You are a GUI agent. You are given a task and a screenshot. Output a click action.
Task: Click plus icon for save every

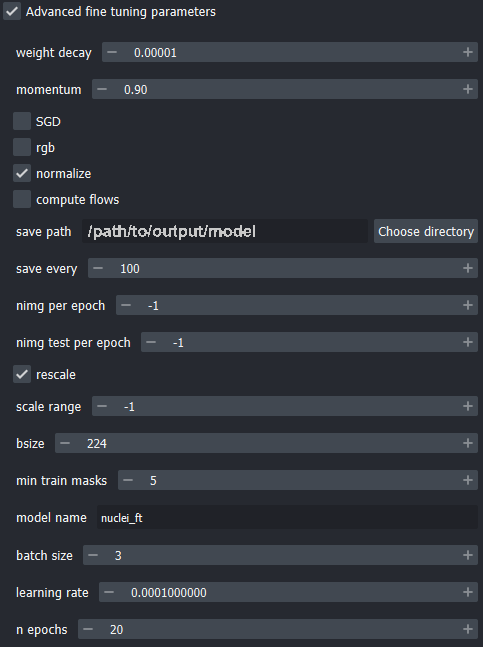click(x=468, y=268)
